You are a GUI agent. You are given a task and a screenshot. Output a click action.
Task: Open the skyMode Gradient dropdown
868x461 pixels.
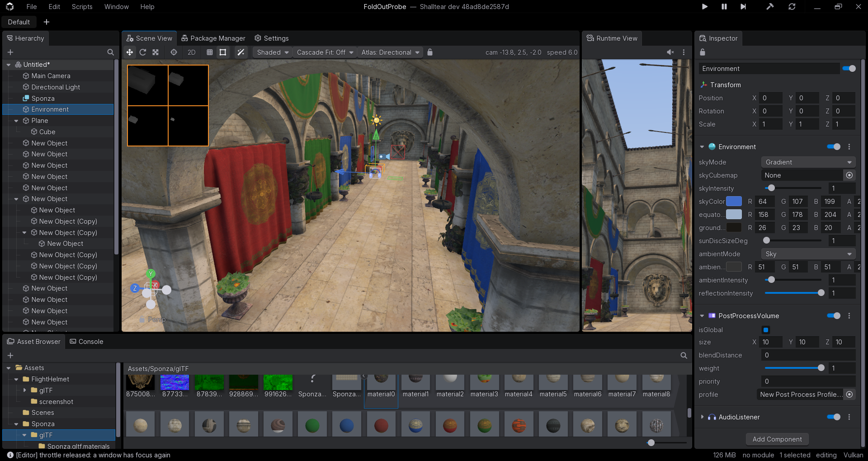click(808, 162)
